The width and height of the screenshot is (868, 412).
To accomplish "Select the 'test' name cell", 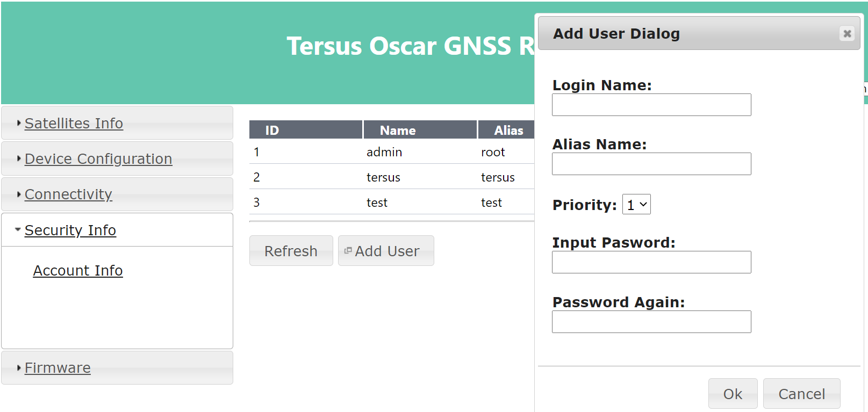I will (377, 203).
